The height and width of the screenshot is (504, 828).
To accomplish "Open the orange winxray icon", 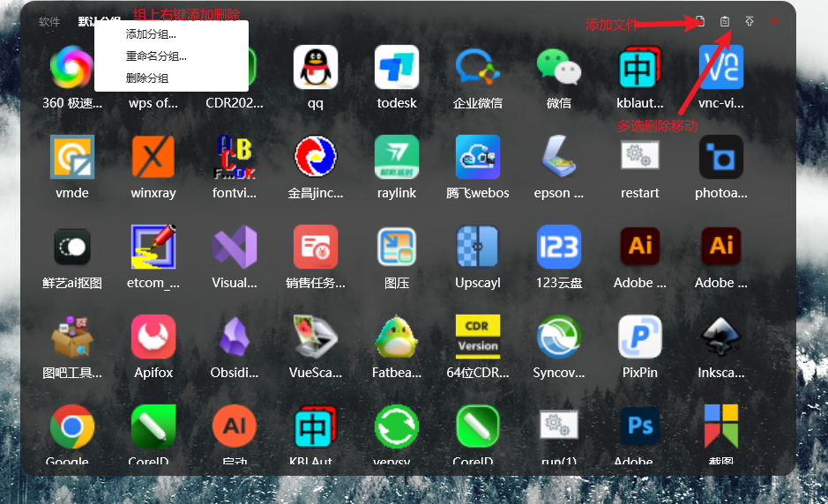I will (x=153, y=157).
